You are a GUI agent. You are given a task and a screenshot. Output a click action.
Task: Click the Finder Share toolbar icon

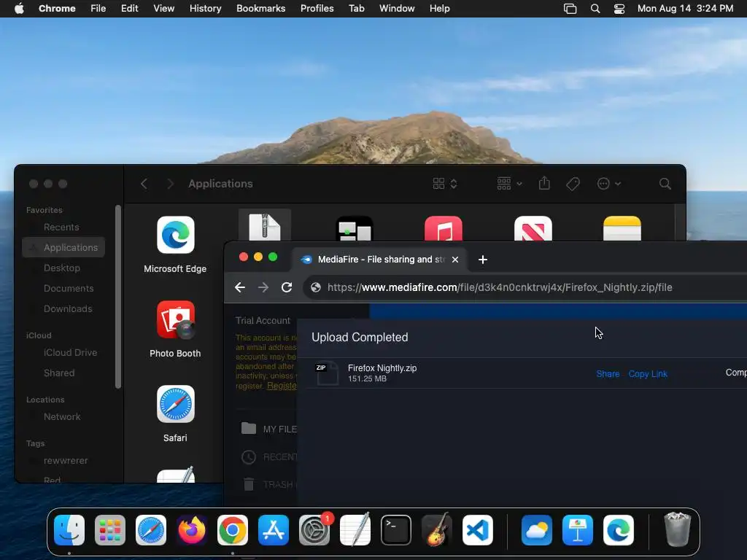tap(544, 183)
